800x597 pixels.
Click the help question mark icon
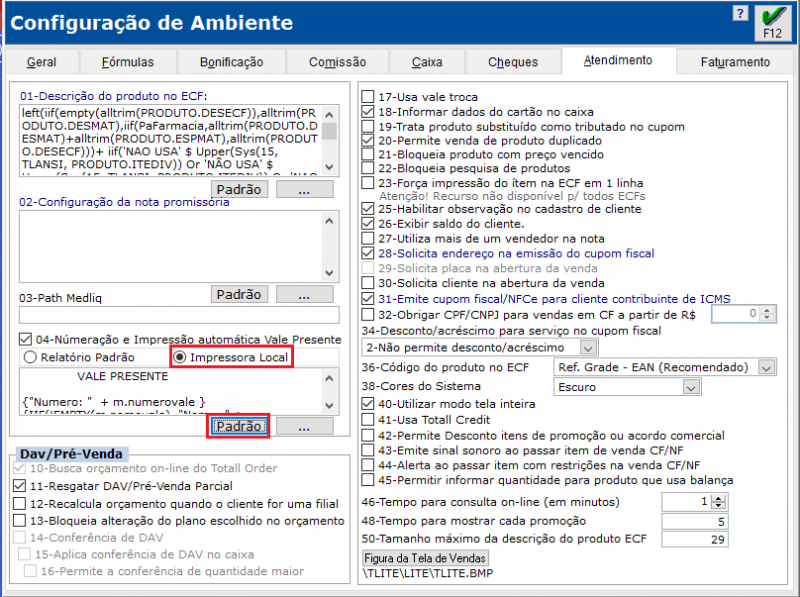[739, 14]
